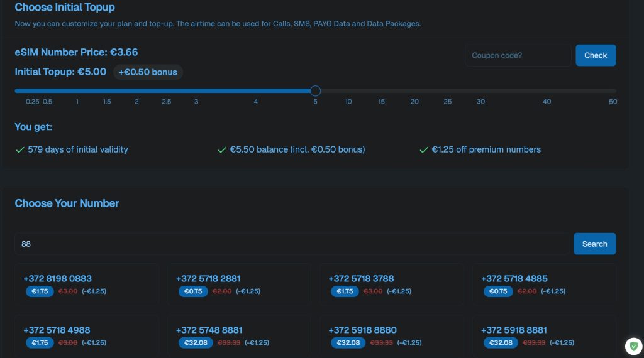Click the Check coupon button

point(596,55)
